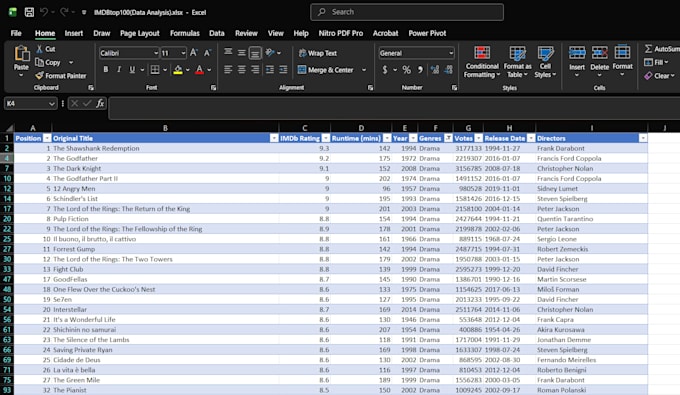Decrease decimal places

pyautogui.click(x=448, y=69)
